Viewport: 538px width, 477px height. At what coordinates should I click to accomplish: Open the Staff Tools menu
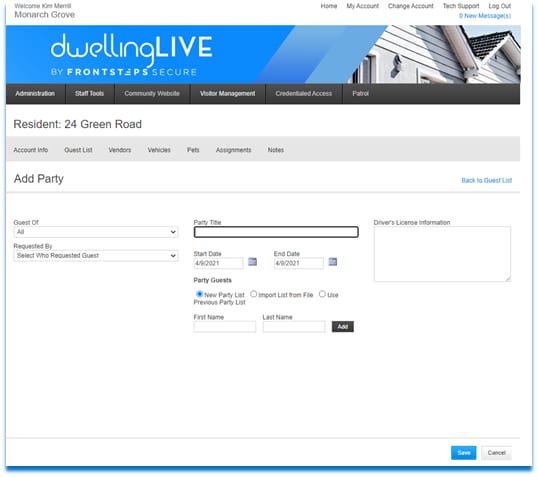point(90,94)
